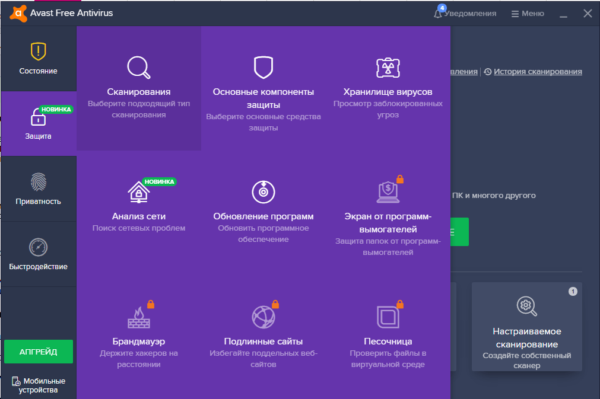Open Уведомления notifications
Image resolution: width=600 pixels, height=399 pixels.
tap(465, 14)
